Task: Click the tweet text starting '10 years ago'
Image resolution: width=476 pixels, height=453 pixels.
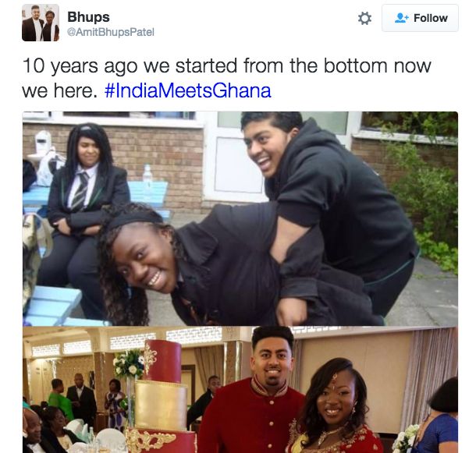Action: coord(226,78)
